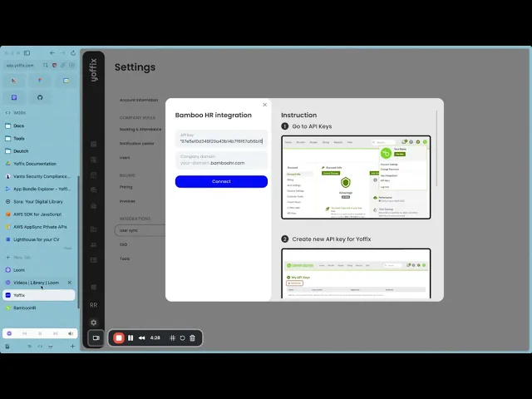
Task: Toggle the browser sidebar icon
Action: point(27,53)
